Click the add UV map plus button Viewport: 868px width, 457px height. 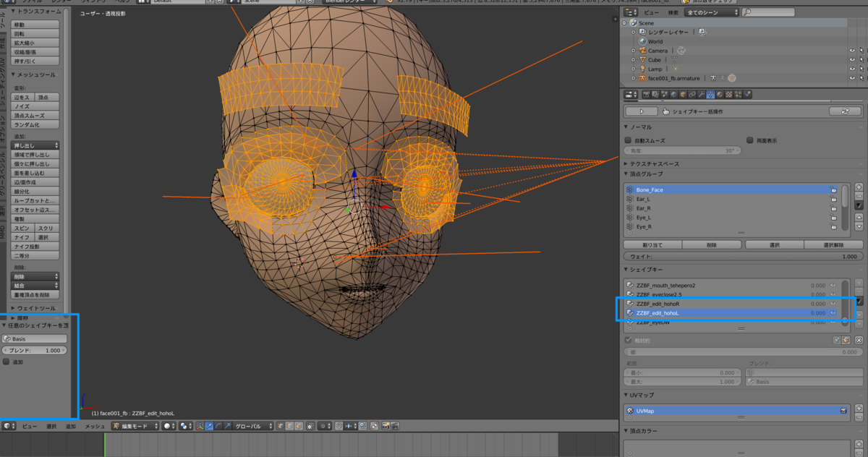coord(859,408)
